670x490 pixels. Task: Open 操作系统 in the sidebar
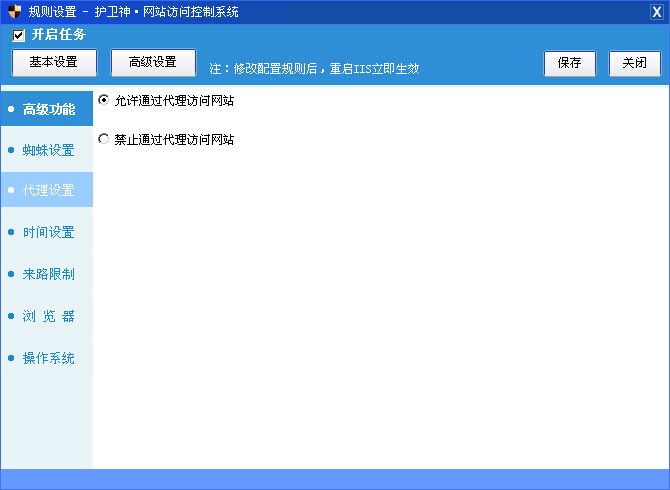[47, 358]
